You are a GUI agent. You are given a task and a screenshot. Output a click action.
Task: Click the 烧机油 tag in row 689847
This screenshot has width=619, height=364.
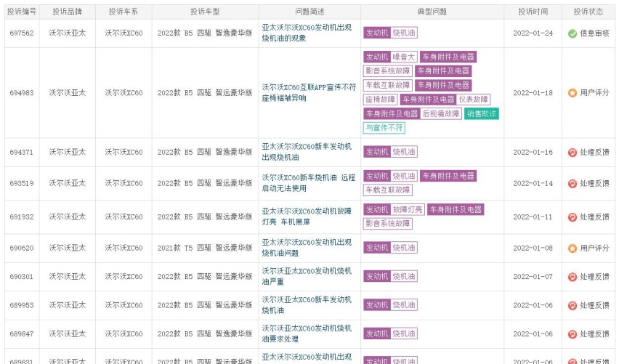tap(404, 333)
